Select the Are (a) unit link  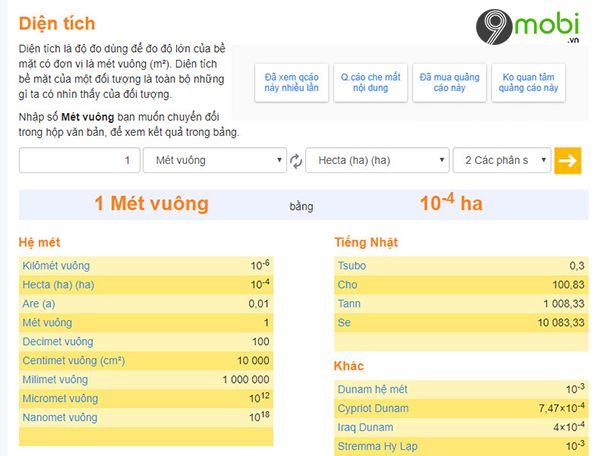click(x=39, y=304)
